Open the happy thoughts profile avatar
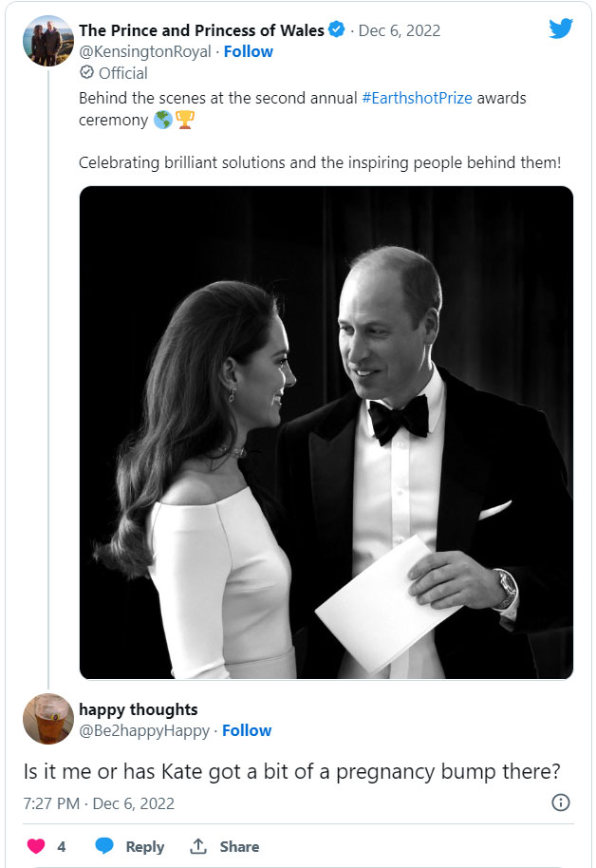This screenshot has width=596, height=868. tap(48, 719)
